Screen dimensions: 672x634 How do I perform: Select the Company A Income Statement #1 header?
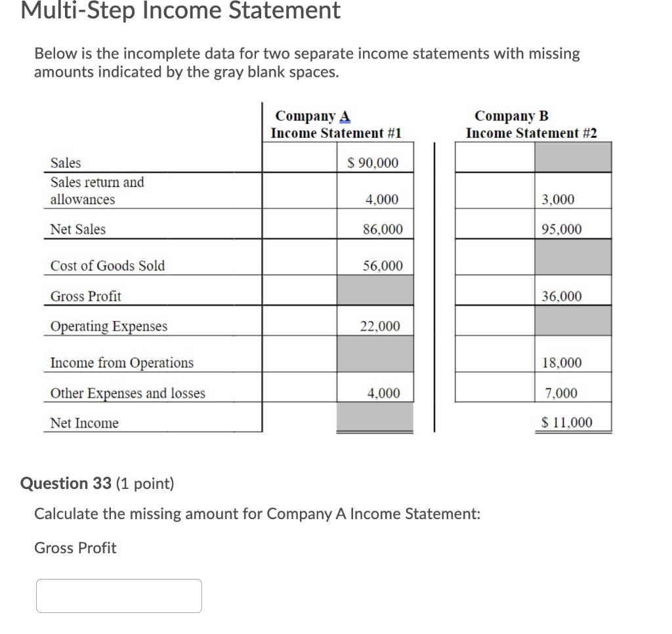337,124
